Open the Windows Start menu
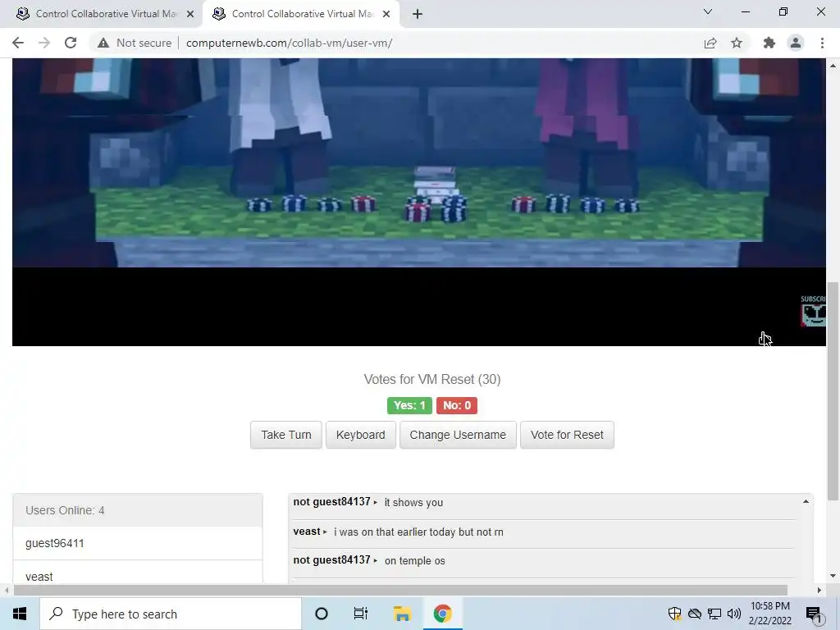The image size is (840, 630). point(20,614)
